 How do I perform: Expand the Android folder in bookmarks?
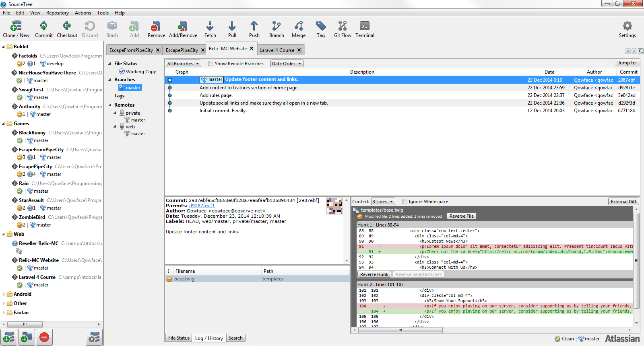click(4, 294)
